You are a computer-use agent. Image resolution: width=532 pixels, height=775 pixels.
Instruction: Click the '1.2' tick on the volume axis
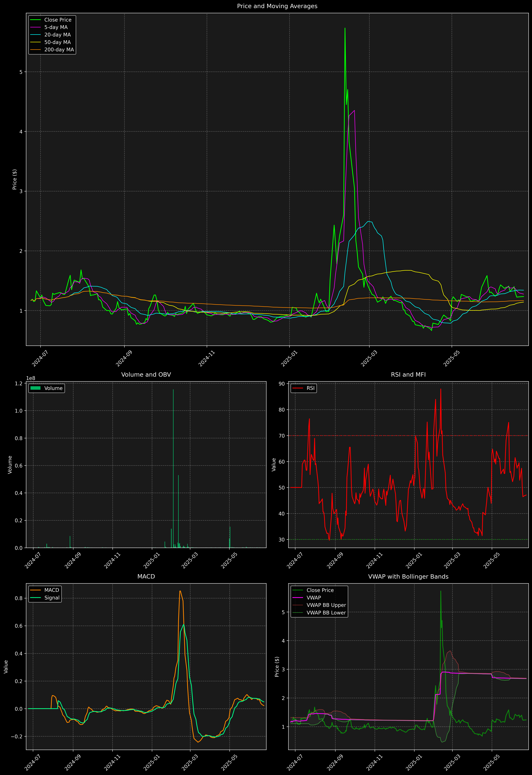click(x=19, y=384)
